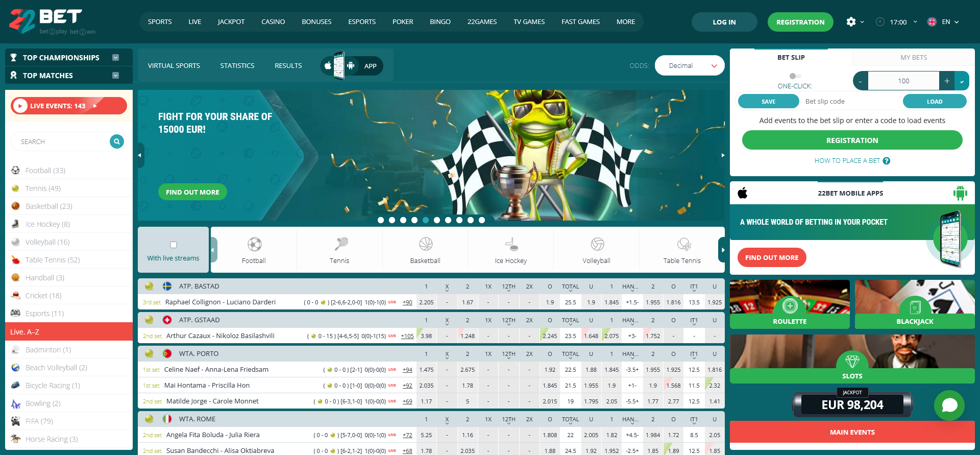Select the Tennis racket icon in carousel
The width and height of the screenshot is (980, 455).
[x=341, y=244]
